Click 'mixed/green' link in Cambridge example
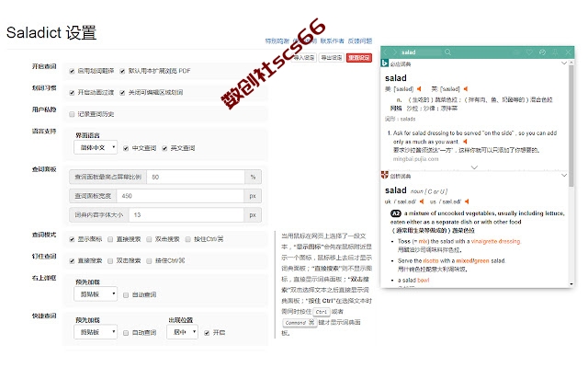The height and width of the screenshot is (368, 588). point(472,260)
